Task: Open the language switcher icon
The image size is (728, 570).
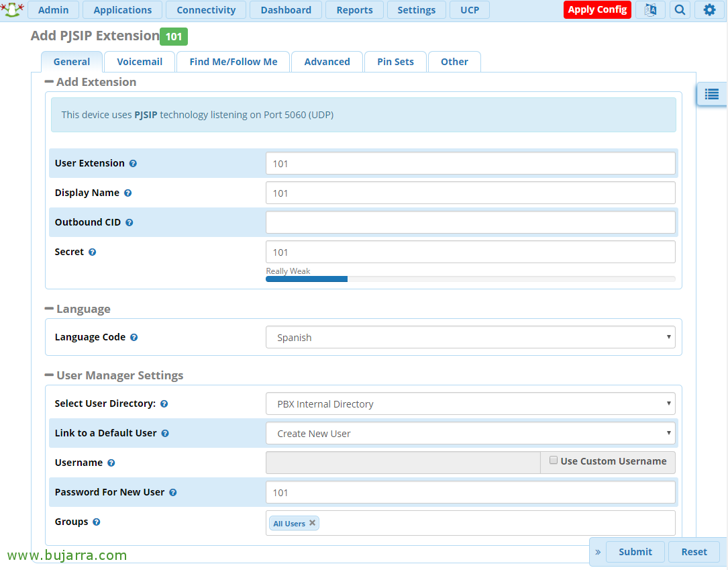Action: [650, 10]
